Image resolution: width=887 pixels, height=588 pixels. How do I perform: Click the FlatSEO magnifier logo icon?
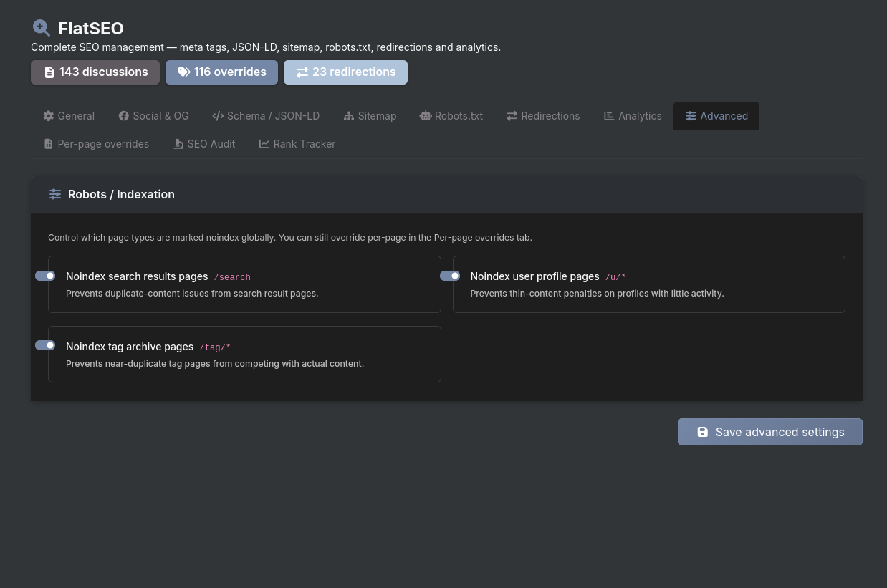[42, 28]
